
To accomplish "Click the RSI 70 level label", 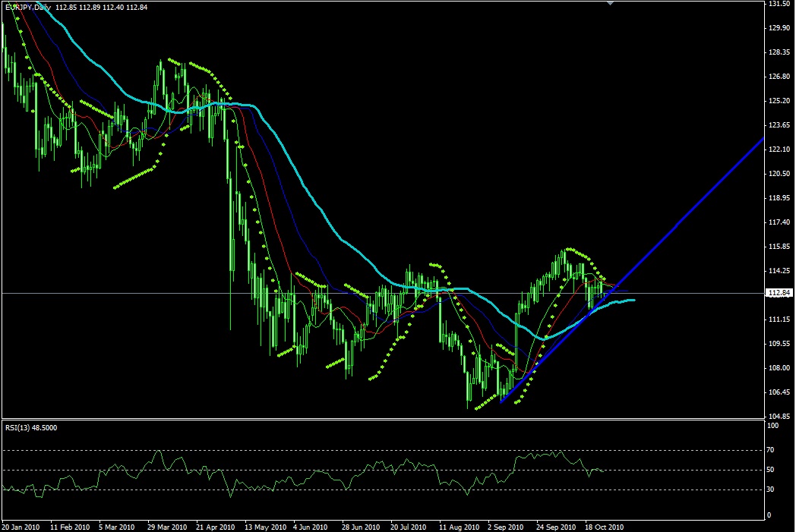I will coord(771,450).
